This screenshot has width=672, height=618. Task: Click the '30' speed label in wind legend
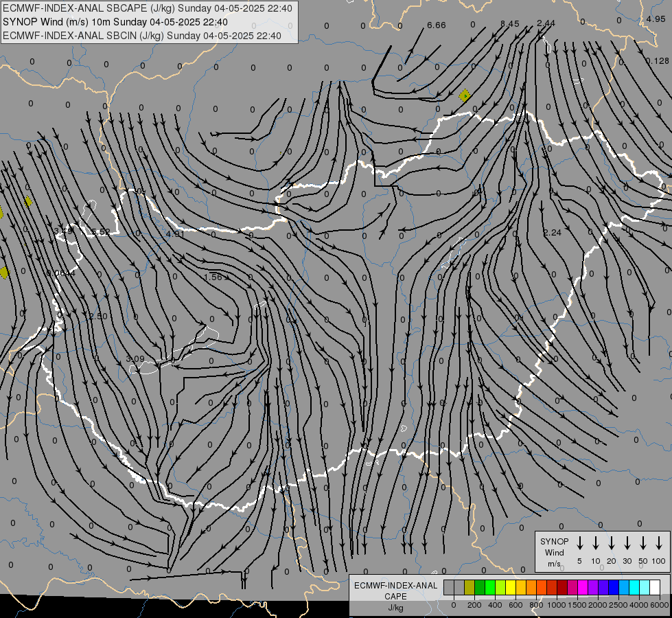pos(627,561)
